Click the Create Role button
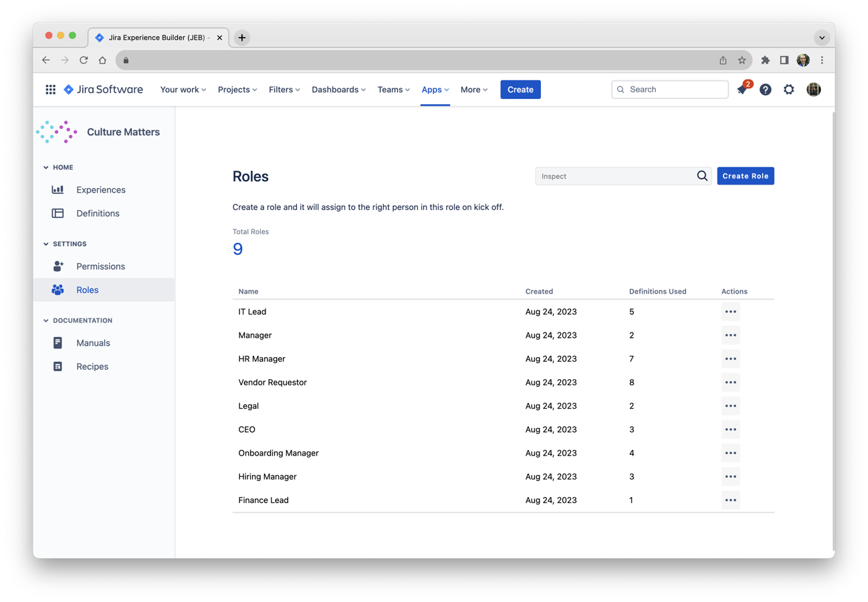The image size is (868, 602). pos(746,176)
